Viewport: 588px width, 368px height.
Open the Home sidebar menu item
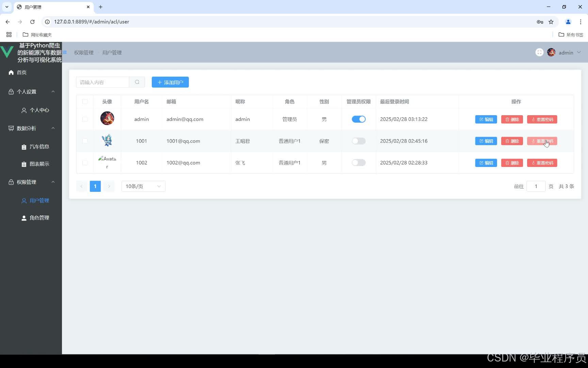pos(31,72)
